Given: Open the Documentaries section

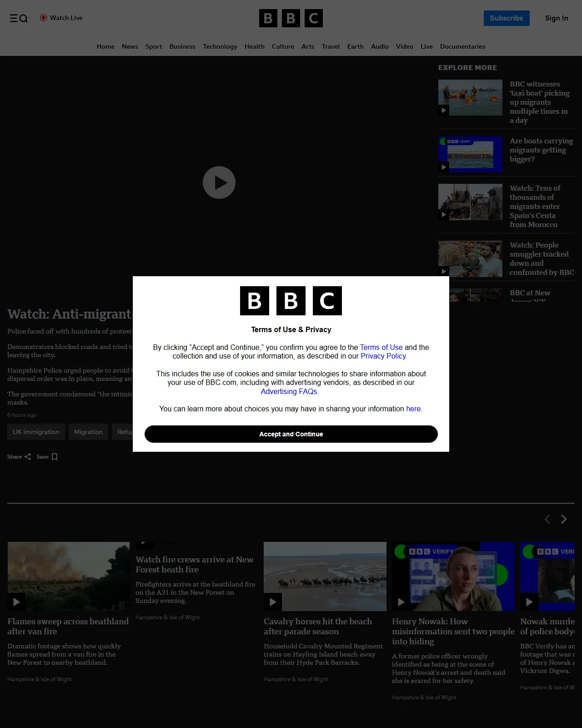Looking at the screenshot, I should [x=462, y=46].
